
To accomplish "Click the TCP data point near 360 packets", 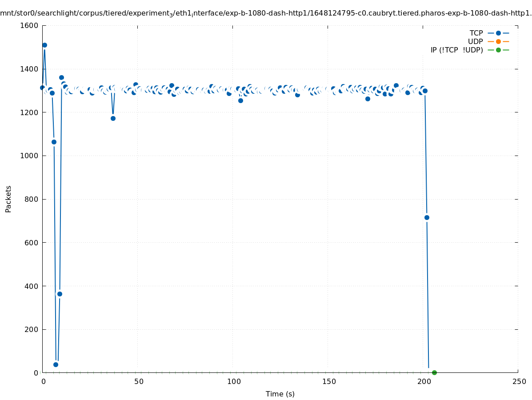I will [60, 294].
